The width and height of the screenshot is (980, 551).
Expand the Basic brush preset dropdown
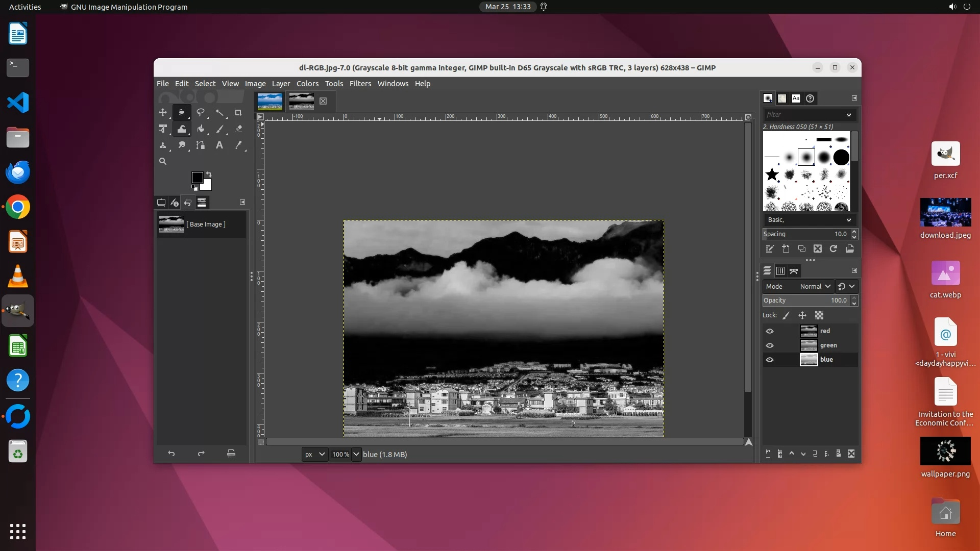click(848, 220)
